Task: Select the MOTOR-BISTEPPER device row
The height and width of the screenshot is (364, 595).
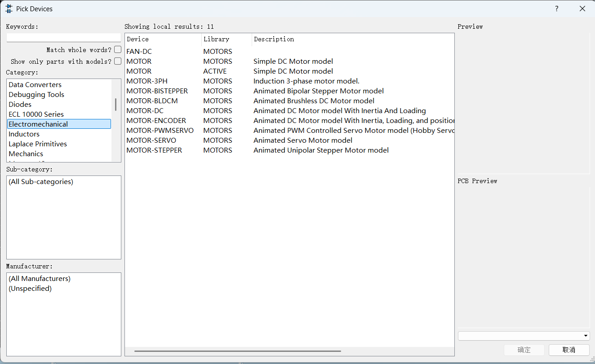Action: click(289, 91)
